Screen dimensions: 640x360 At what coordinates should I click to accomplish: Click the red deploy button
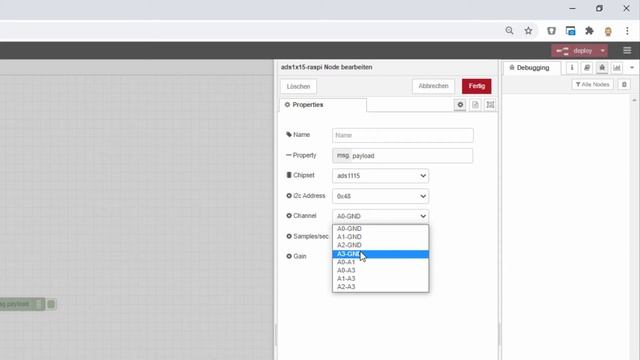(x=575, y=51)
